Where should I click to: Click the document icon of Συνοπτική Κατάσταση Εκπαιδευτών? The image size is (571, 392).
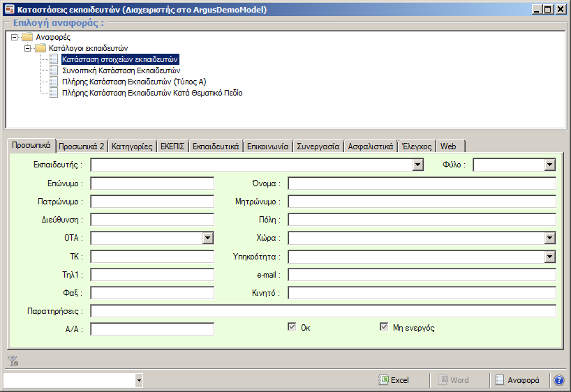[54, 70]
